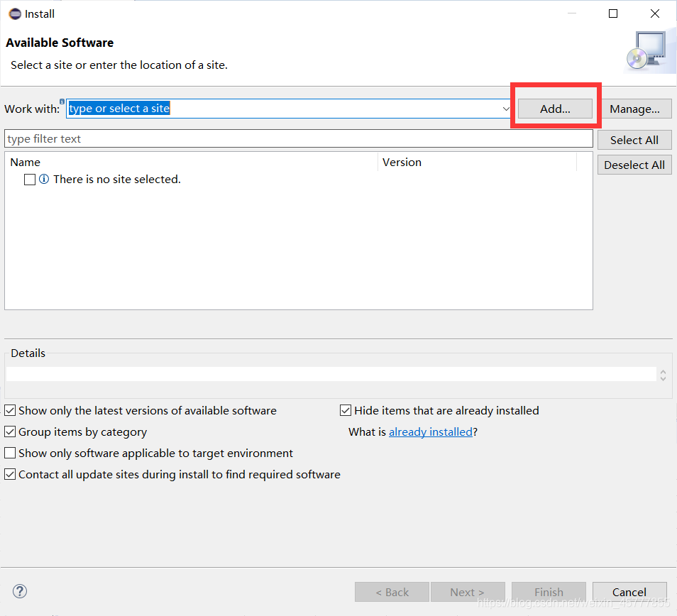Expand the Work with site dropdown arrow
The width and height of the screenshot is (677, 616).
coord(506,109)
